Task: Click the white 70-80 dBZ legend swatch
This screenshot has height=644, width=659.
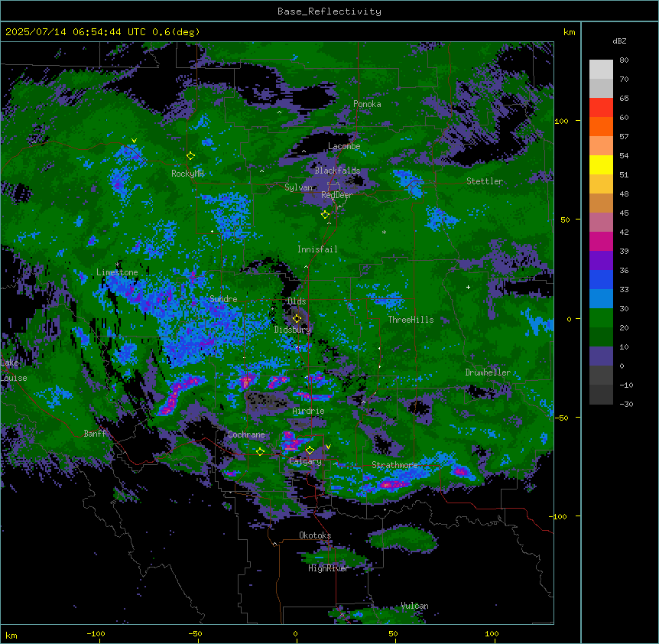Action: point(601,70)
